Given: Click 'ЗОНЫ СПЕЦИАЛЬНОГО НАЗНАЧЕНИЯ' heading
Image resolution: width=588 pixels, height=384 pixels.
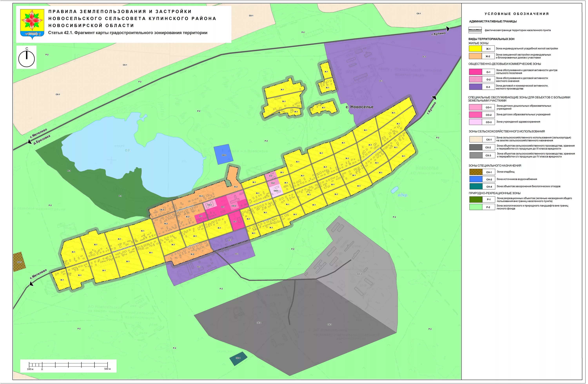Looking at the screenshot, I should 495,166.
